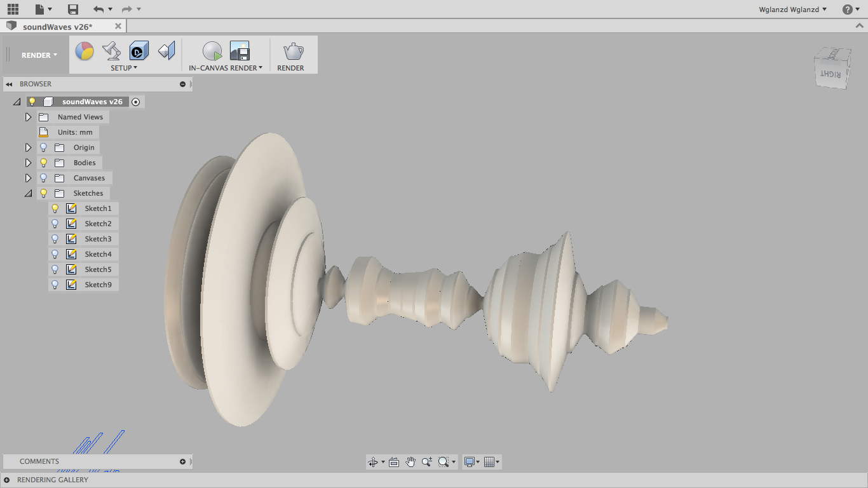Show Sketch9 using its light bulb
The image size is (868, 488).
[x=55, y=285]
